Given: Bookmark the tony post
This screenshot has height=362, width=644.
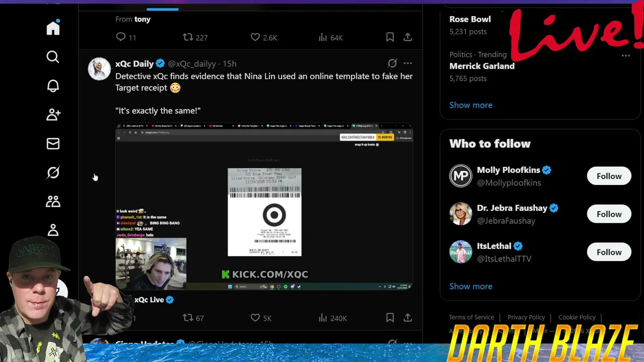Looking at the screenshot, I should point(390,37).
